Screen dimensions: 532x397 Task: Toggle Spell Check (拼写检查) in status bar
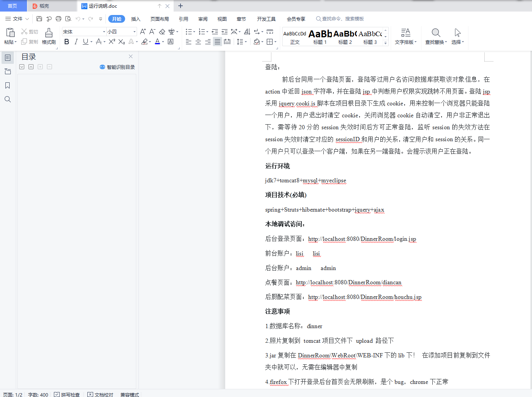[x=67, y=395]
